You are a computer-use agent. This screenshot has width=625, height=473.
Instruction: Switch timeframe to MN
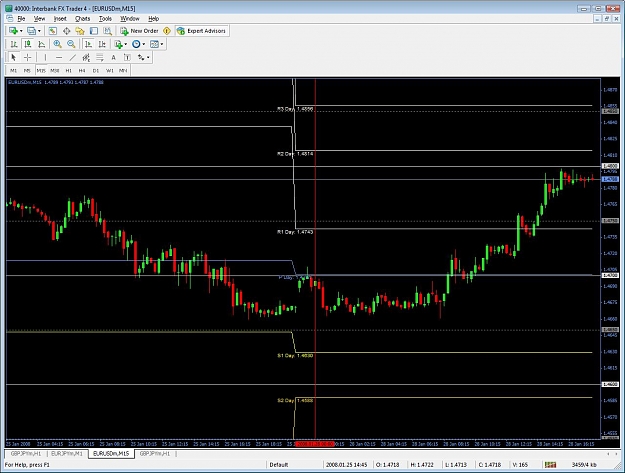[123, 71]
